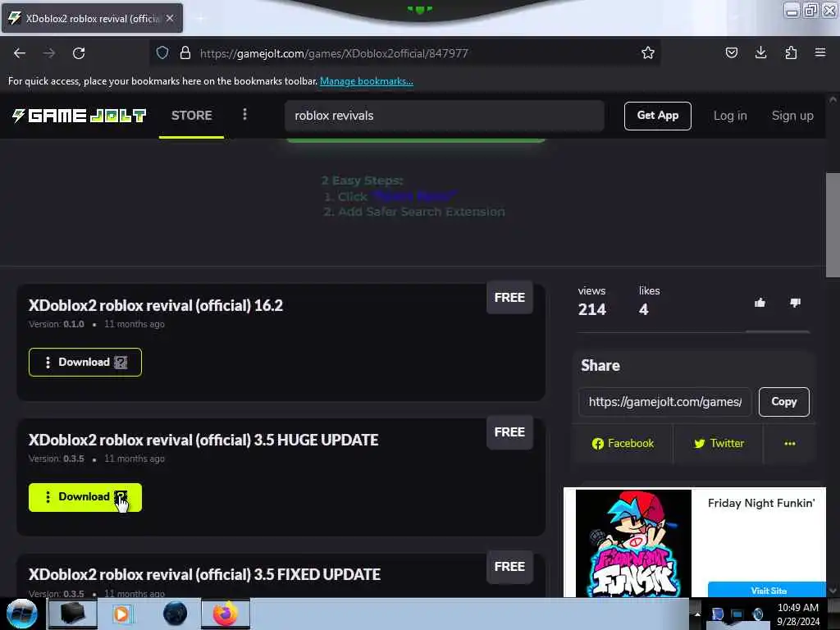
Task: Click the 3.5 HUGE UPDATE title text
Action: (x=203, y=440)
